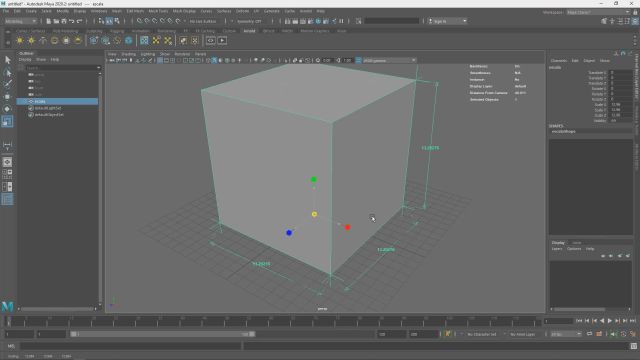Image resolution: width=640 pixels, height=360 pixels.
Task: Open the File menu
Action: click(6, 11)
